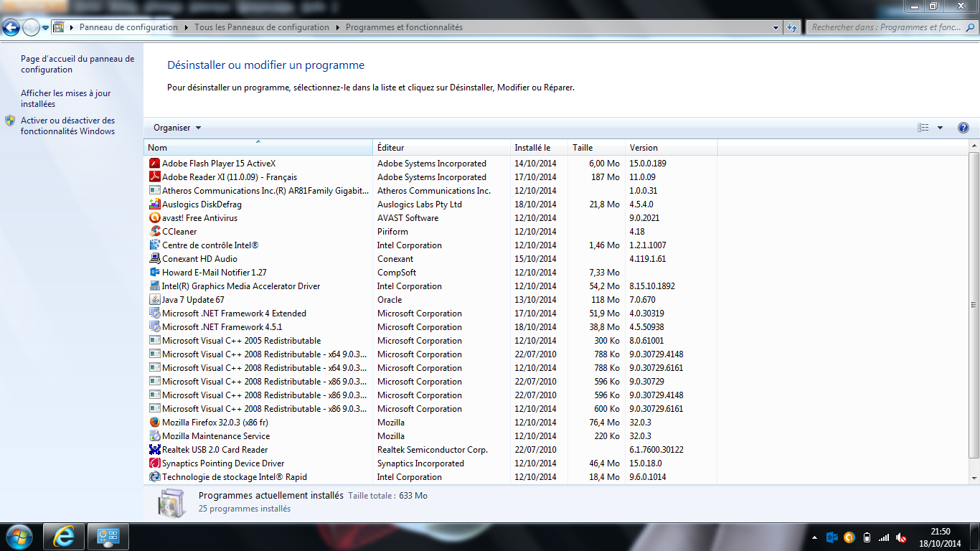Screen dimensions: 980x551
Task: Click Programmes et fonctionnalités breadcrumb
Action: coord(404,27)
